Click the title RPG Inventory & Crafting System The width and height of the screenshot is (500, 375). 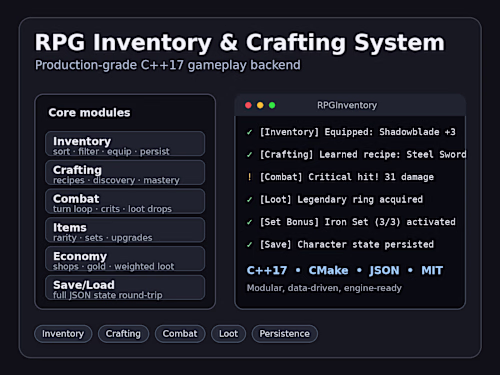pos(240,43)
